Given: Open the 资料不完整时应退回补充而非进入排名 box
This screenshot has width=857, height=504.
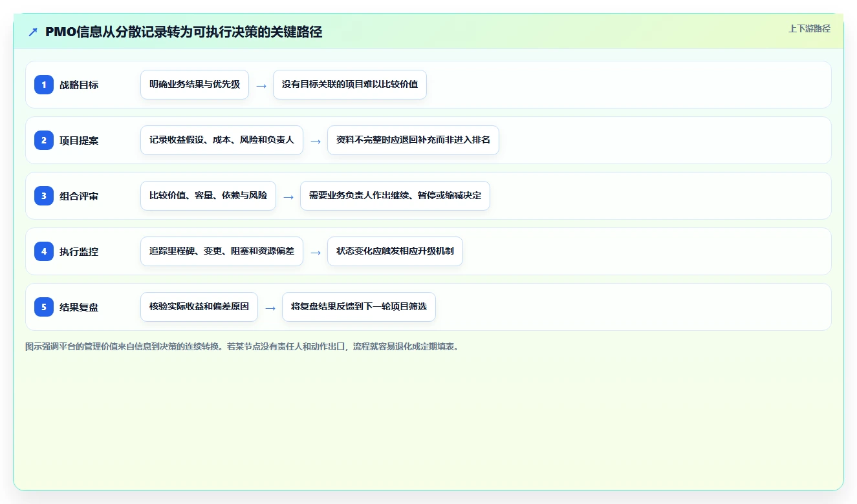Looking at the screenshot, I should click(x=413, y=140).
